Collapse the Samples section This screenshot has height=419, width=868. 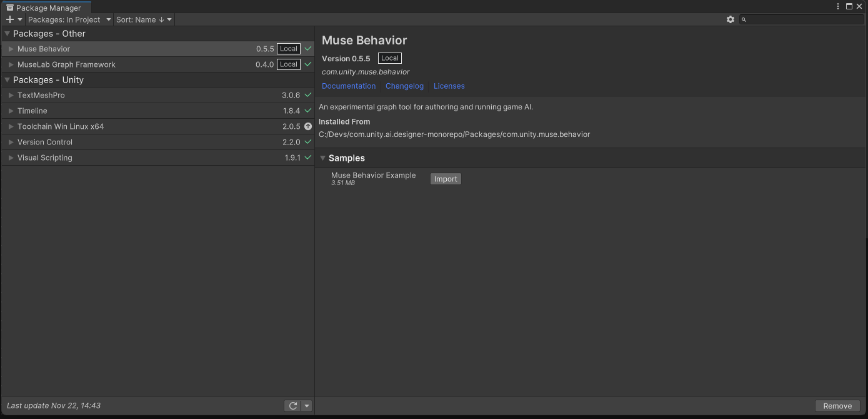tap(322, 158)
